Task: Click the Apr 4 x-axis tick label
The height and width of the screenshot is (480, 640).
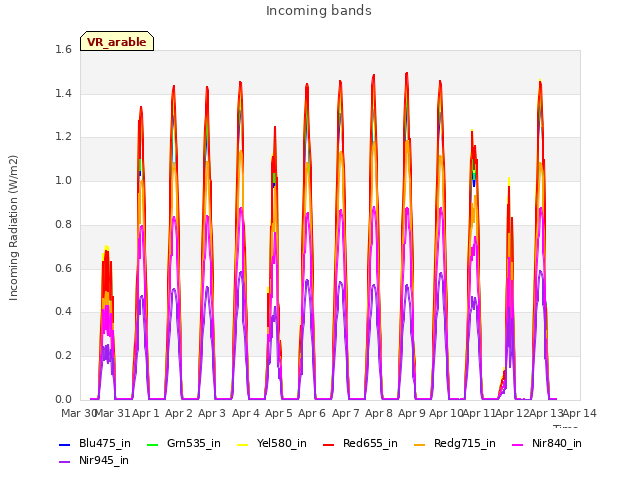Action: click(246, 413)
